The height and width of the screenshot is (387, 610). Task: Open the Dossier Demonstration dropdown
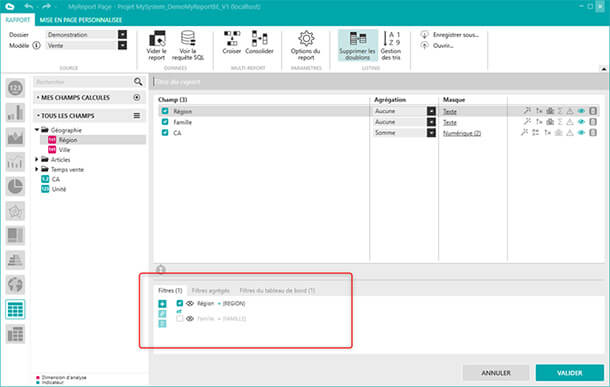(x=122, y=35)
